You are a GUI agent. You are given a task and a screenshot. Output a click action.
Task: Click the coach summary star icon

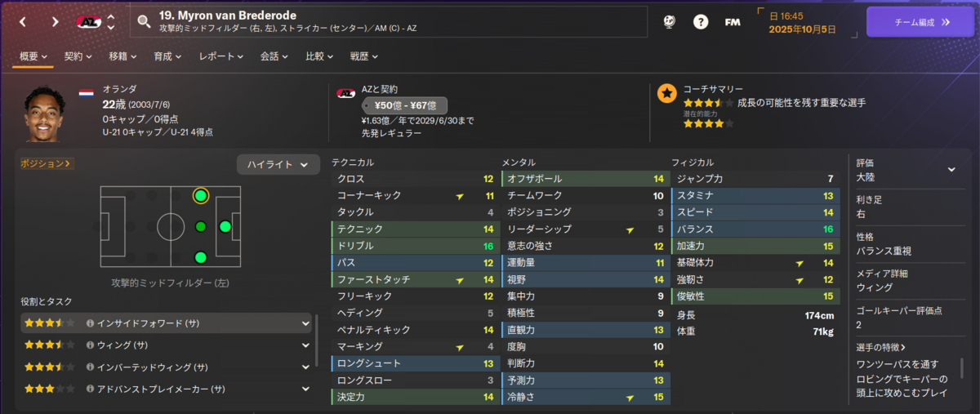(x=667, y=93)
